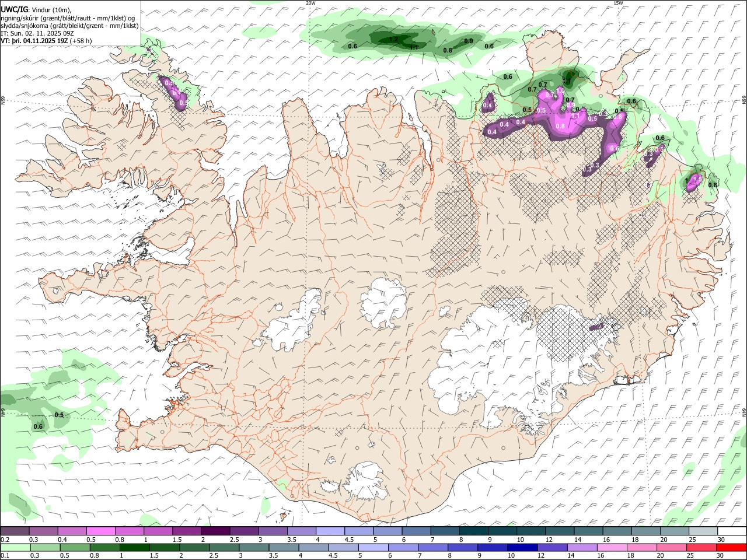This screenshot has height=560, width=747.
Task: Pick the 1.5 swatch in the upper purple legend row
Action: [187, 531]
